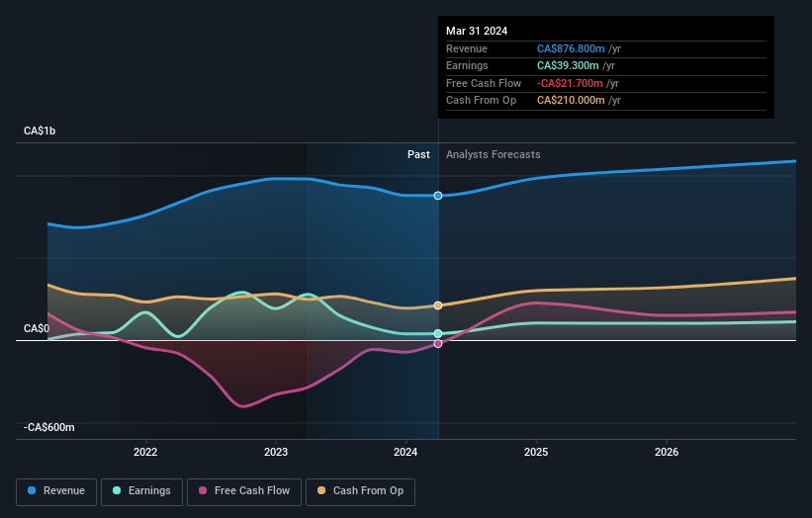812x518 pixels.
Task: Click the CA$39.300m earnings value
Action: [x=568, y=65]
